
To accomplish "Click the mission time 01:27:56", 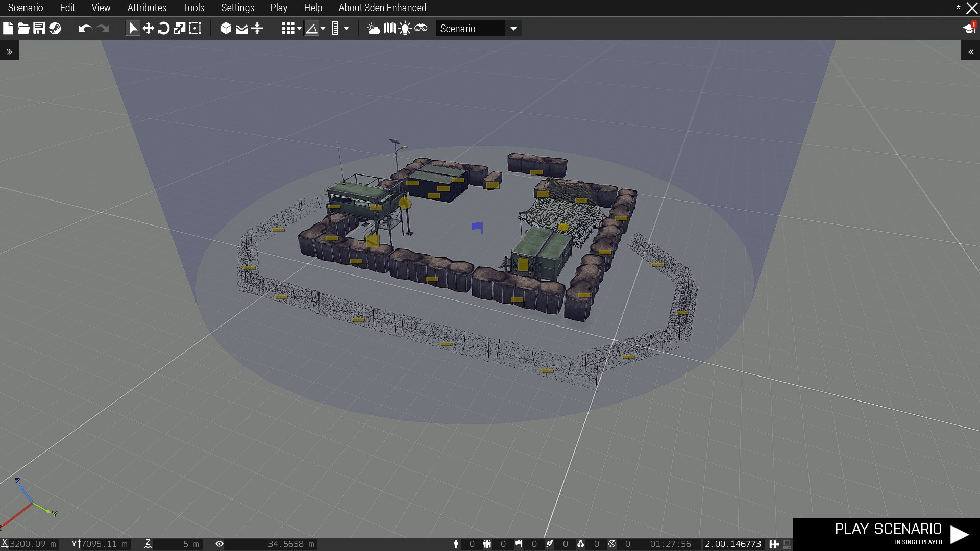I will tap(671, 544).
